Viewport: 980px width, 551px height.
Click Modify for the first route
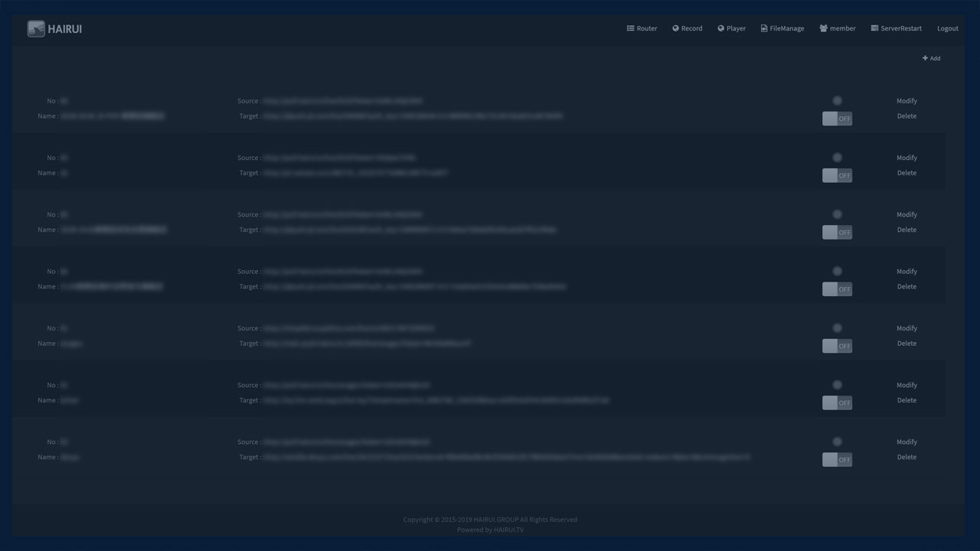tap(906, 101)
